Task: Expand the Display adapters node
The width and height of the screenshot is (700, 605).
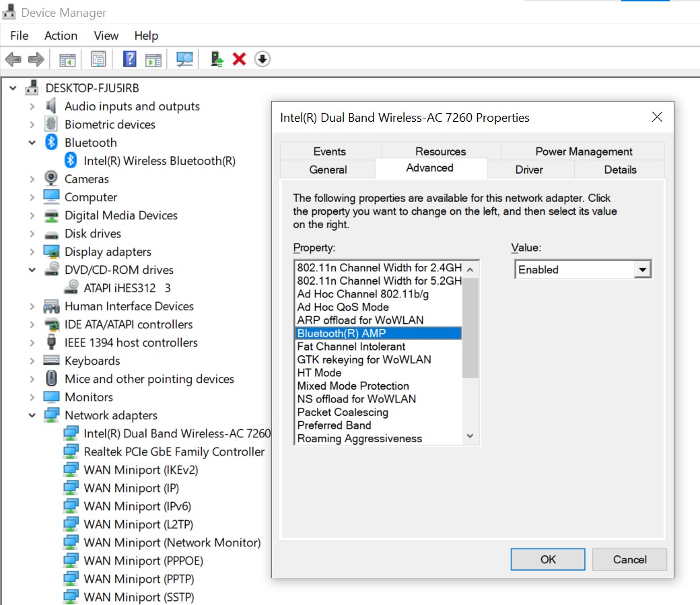Action: [x=32, y=252]
